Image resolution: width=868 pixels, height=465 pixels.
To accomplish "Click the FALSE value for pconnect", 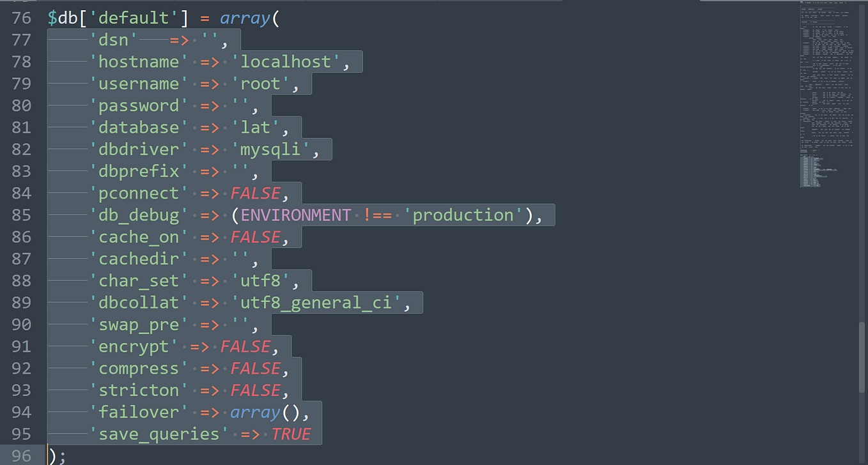I will 255,194.
